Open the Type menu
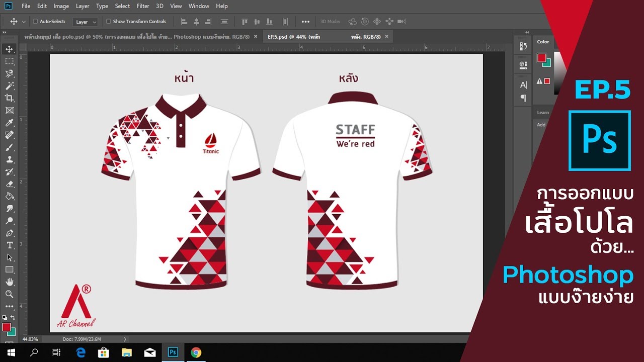Viewport: 644px width, 362px height. click(x=102, y=6)
